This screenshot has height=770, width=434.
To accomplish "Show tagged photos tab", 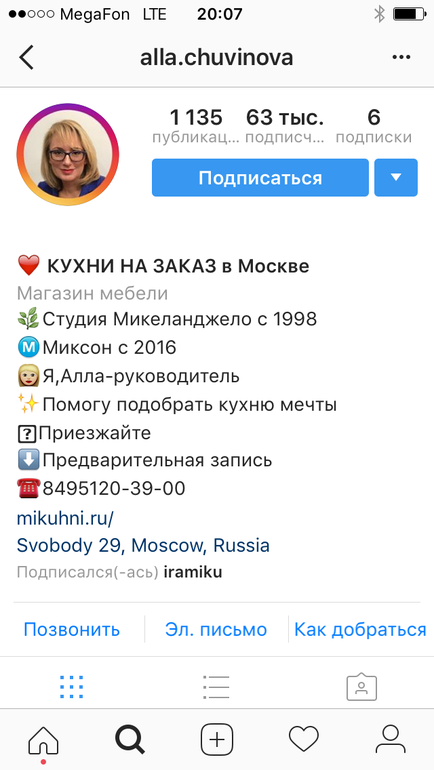I will pos(361,687).
